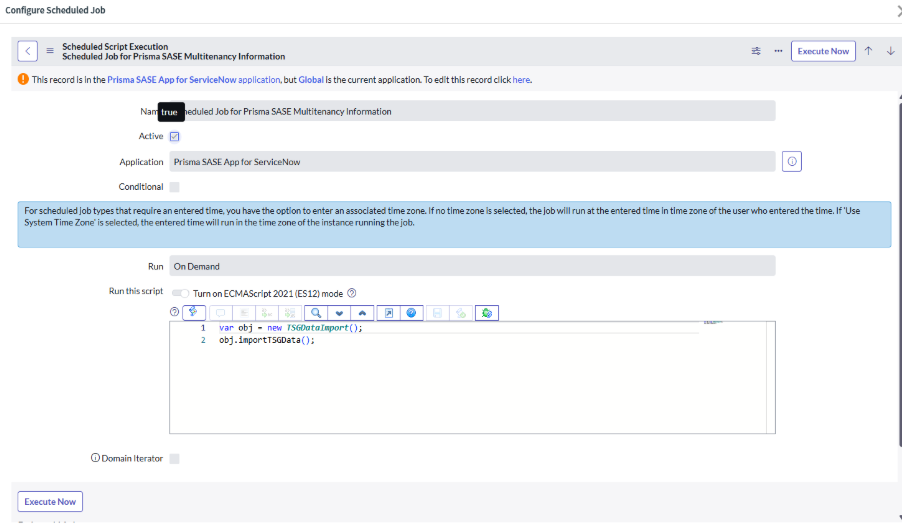Click the search magnifier in script toolbar
The image size is (902, 525).
[x=314, y=313]
